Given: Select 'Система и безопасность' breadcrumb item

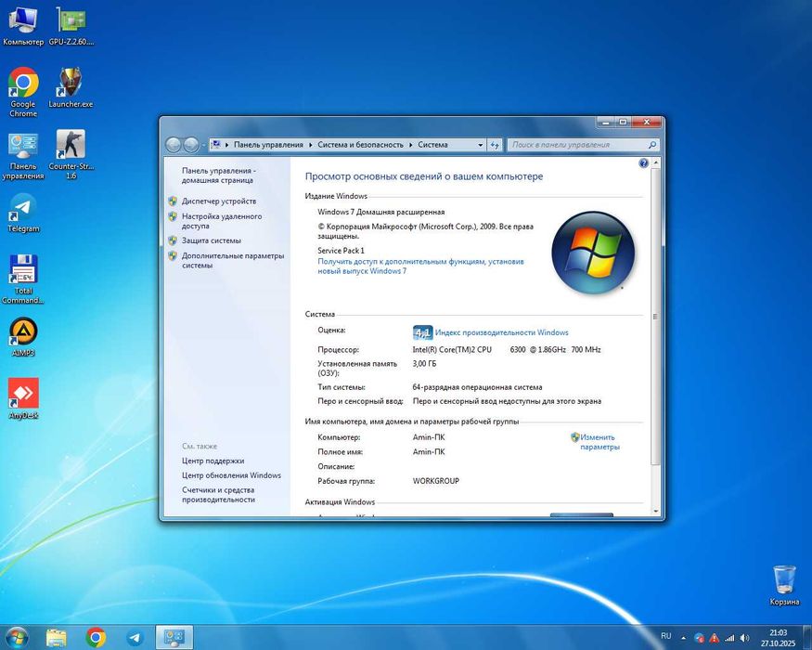Looking at the screenshot, I should [360, 145].
